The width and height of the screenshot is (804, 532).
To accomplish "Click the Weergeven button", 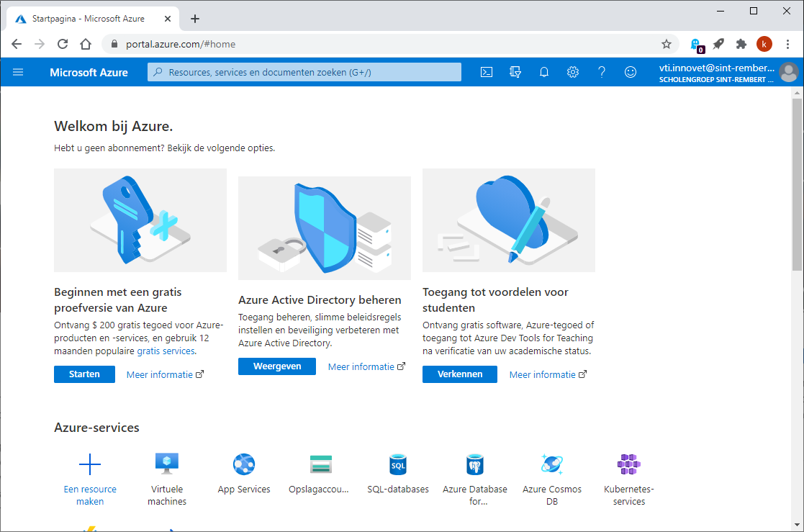I will 277,366.
